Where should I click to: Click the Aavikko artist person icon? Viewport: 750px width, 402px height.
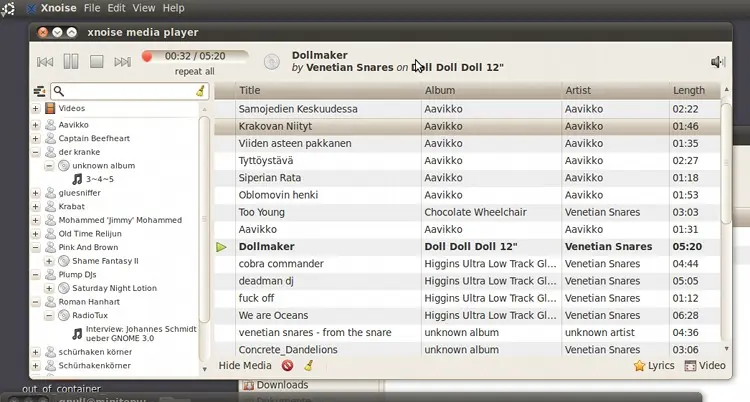50,125
